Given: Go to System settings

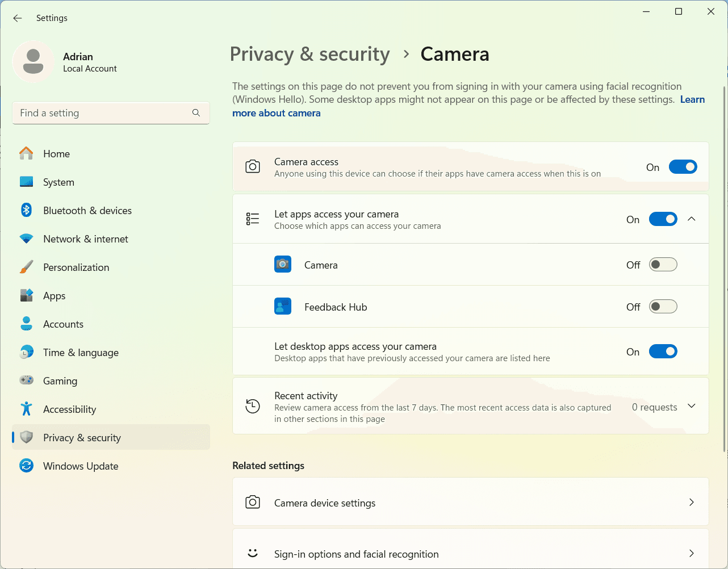Looking at the screenshot, I should coord(111,182).
